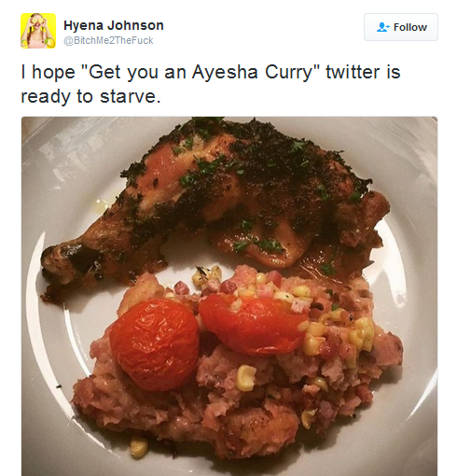Click the corn kernels atop the mash

click(x=342, y=334)
